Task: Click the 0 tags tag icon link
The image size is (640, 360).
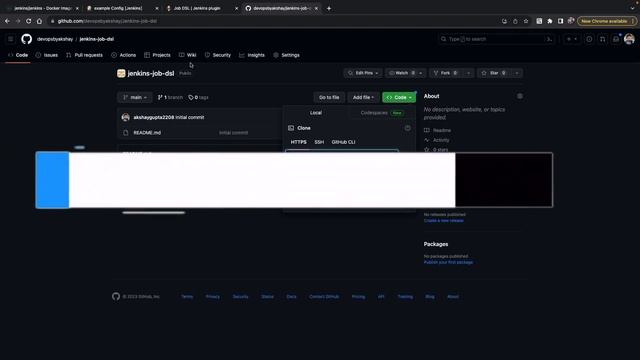Action: (198, 98)
